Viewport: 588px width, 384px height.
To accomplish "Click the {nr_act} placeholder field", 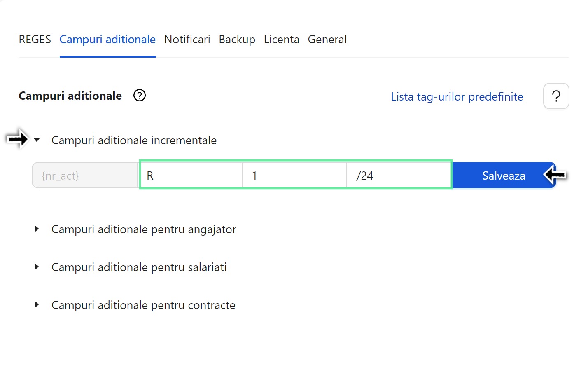I will point(84,175).
